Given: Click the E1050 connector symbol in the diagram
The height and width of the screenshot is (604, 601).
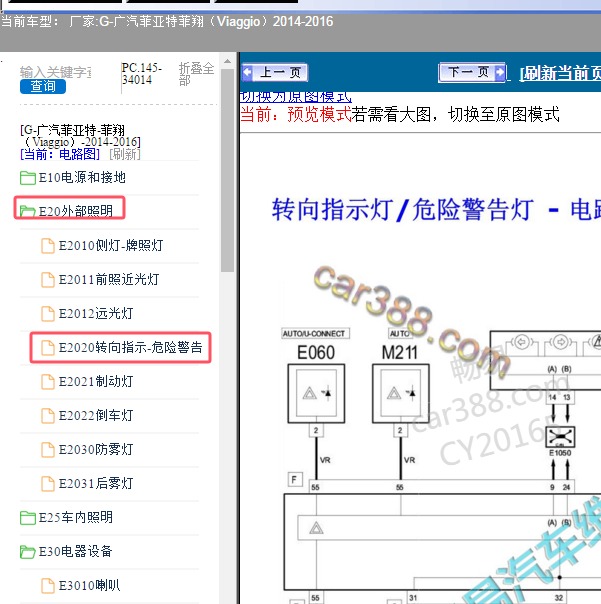Looking at the screenshot, I should click(561, 436).
